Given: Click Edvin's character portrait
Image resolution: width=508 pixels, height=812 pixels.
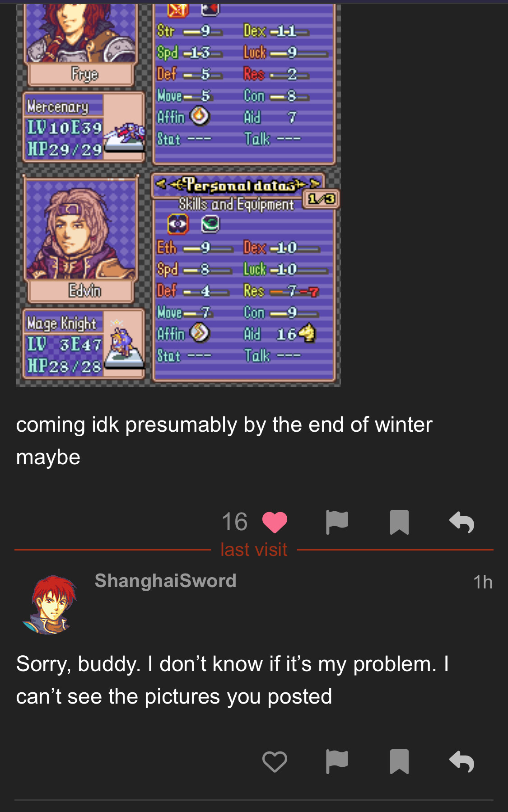Looking at the screenshot, I should (80, 229).
